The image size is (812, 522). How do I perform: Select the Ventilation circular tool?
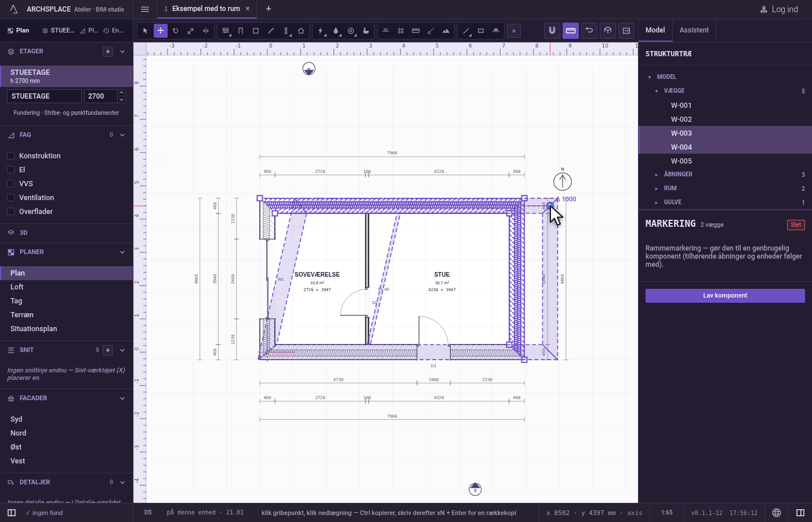(x=351, y=31)
